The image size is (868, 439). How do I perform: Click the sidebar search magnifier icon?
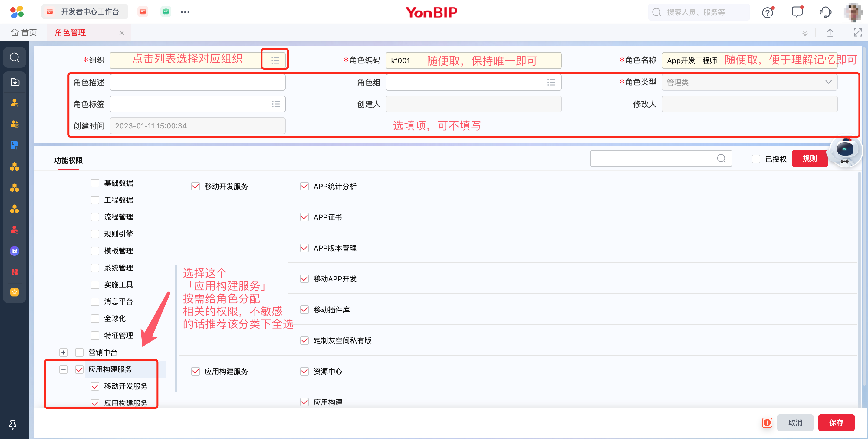(x=15, y=57)
